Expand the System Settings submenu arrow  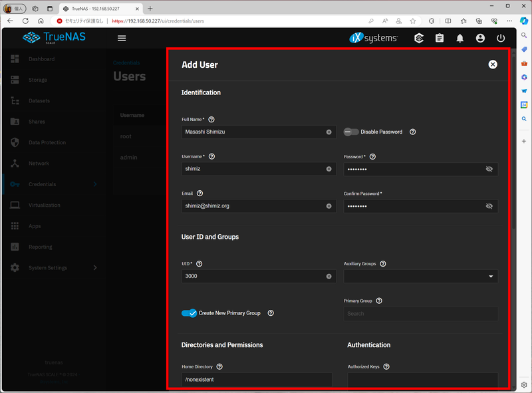95,268
